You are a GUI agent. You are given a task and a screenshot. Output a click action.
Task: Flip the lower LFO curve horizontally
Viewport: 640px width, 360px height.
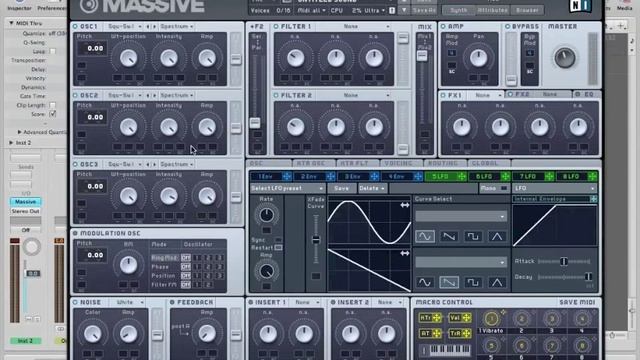404,253
